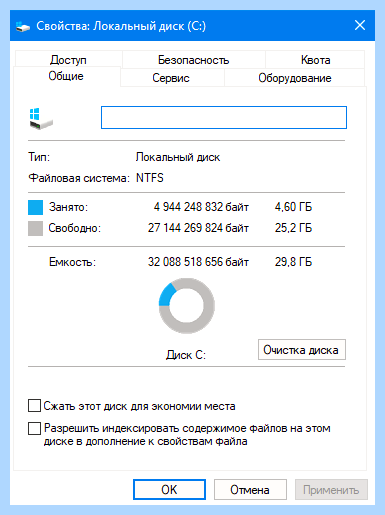Screen dimensions: 385x515
Task: Click the Емкость: label
Action: (x=72, y=262)
